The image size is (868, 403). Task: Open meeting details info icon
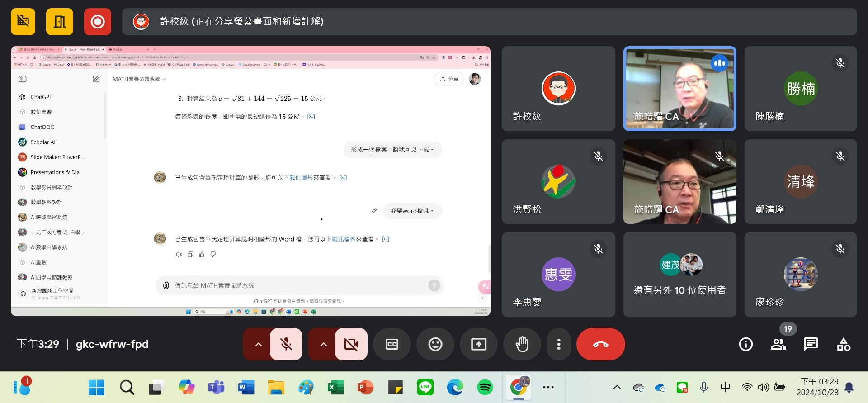(x=746, y=344)
